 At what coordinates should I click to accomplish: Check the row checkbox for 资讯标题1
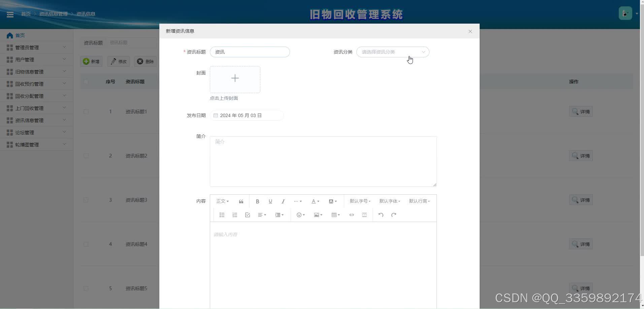tap(86, 112)
